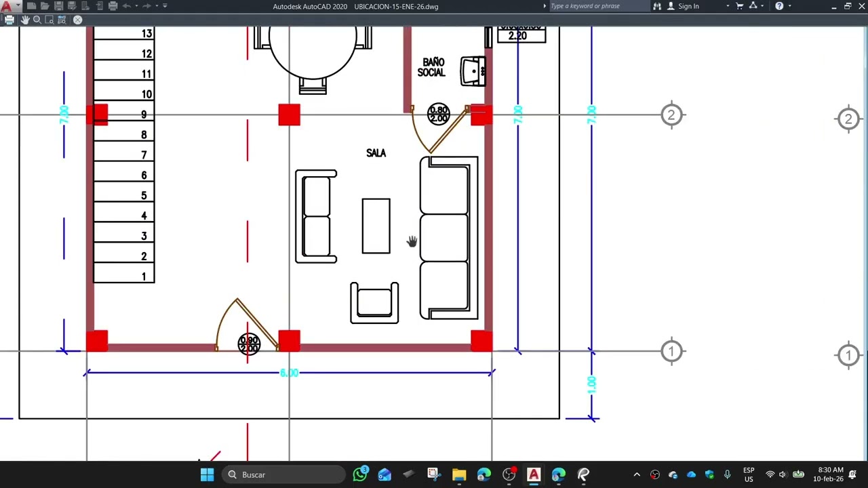Click the AutoCAD taskbar icon
The width and height of the screenshot is (868, 488).
[x=534, y=474]
